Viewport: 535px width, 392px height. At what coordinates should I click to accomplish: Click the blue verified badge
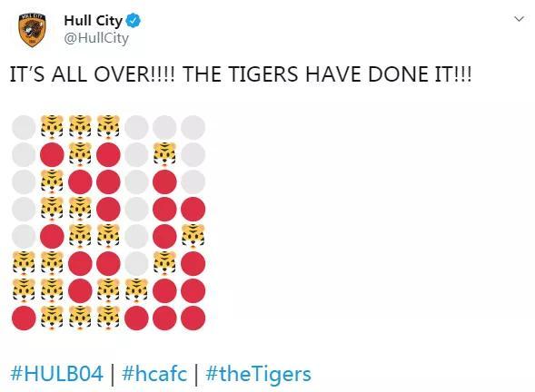[134, 21]
